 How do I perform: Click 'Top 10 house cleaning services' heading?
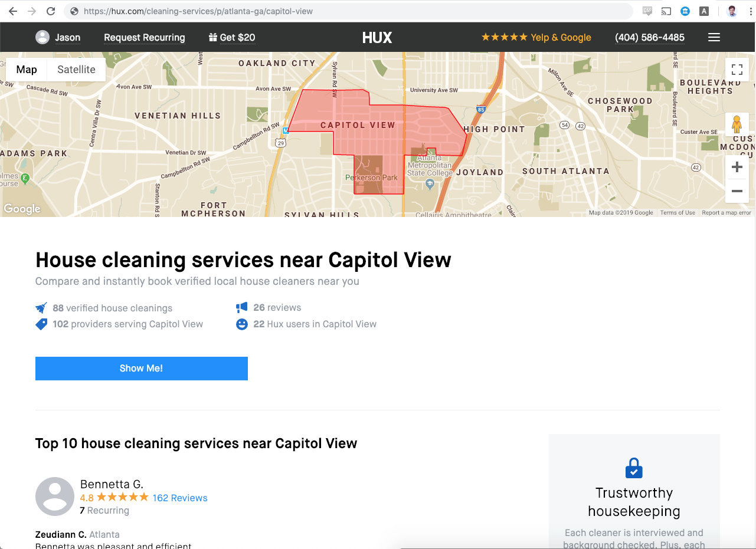pyautogui.click(x=196, y=443)
